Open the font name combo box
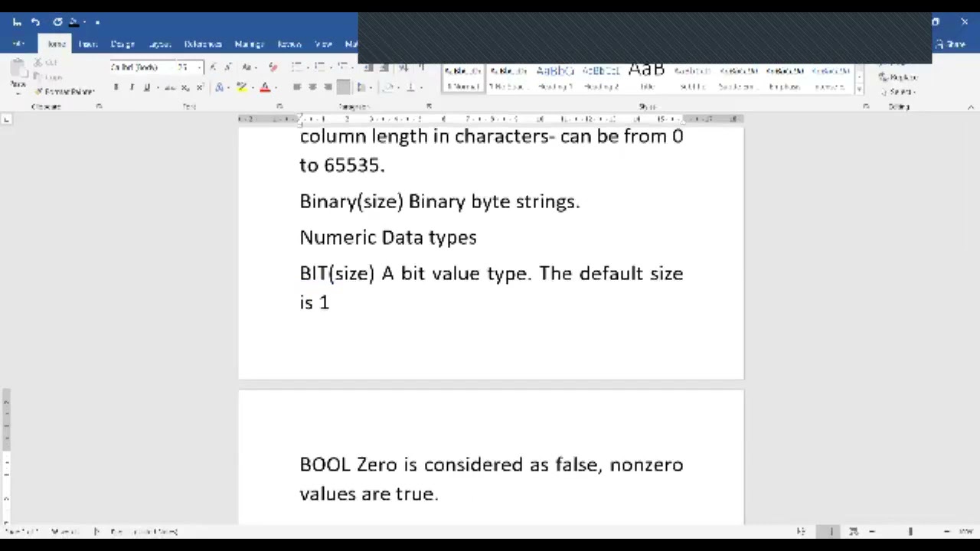Image resolution: width=980 pixels, height=551 pixels. pyautogui.click(x=142, y=67)
